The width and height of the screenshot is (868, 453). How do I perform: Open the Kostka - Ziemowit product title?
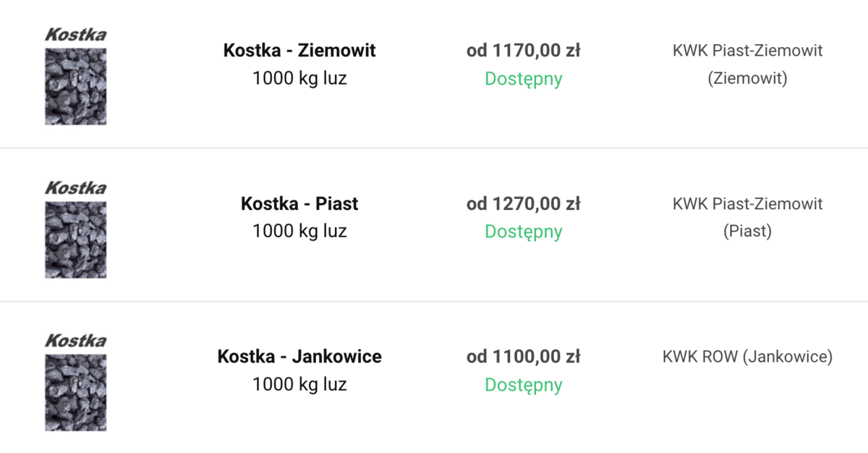click(299, 51)
